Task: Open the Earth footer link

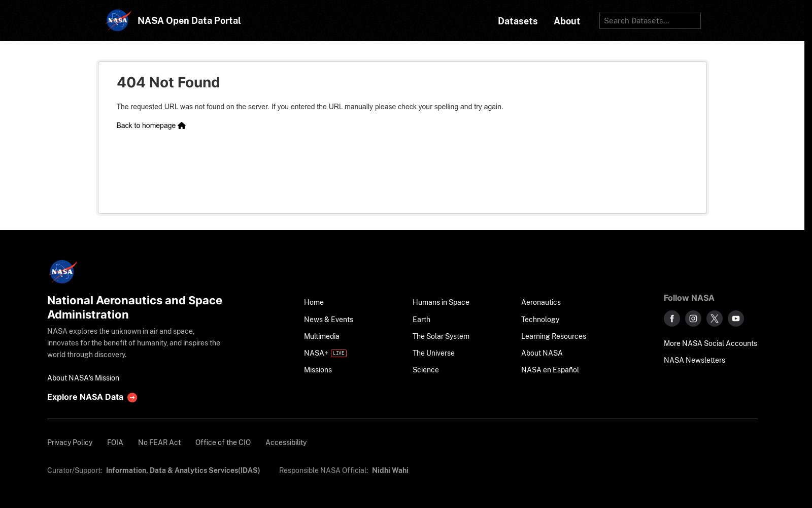Action: coord(421,320)
